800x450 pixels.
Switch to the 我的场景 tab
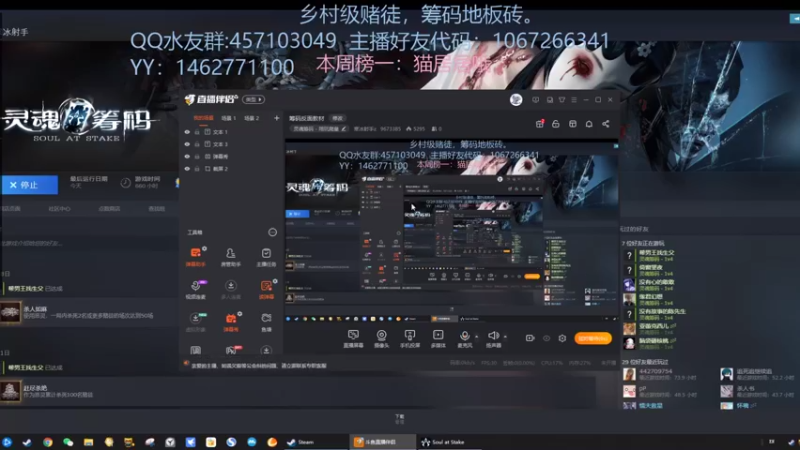[x=203, y=118]
